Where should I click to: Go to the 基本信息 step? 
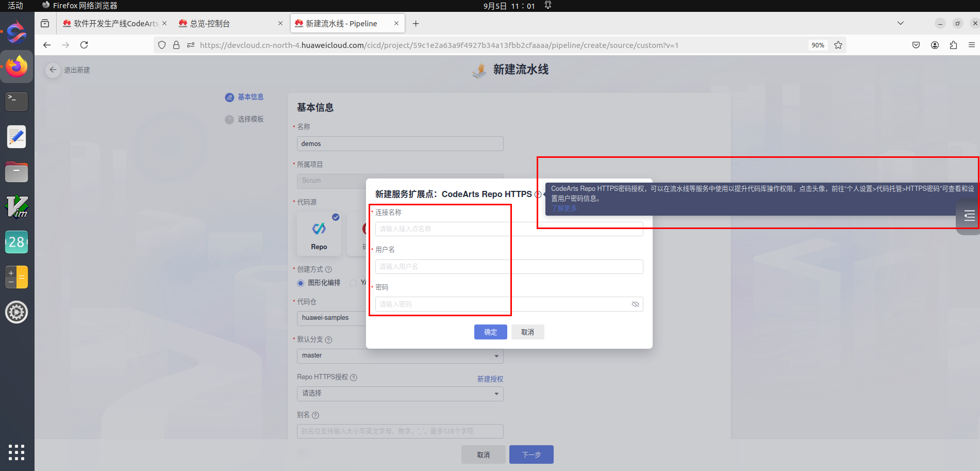click(x=244, y=97)
